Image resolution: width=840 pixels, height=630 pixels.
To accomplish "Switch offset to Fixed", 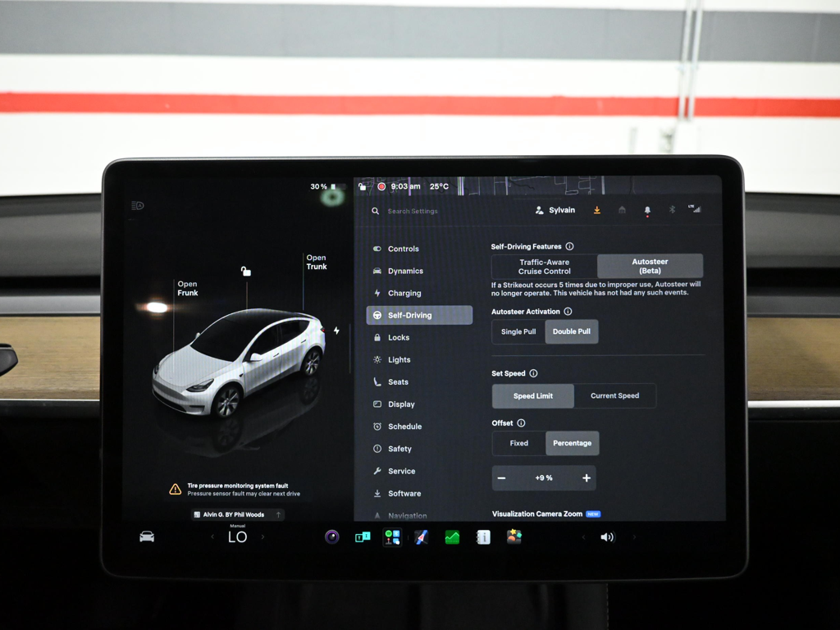I will [518, 443].
